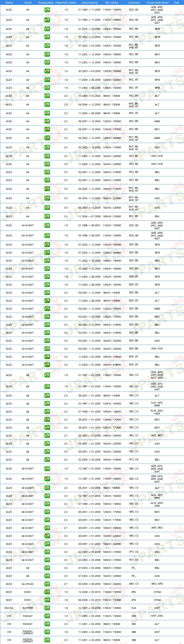Click power 184kW / 250KM in ALLROAD row
184x644 pixels.
pyautogui.click(x=112, y=584)
